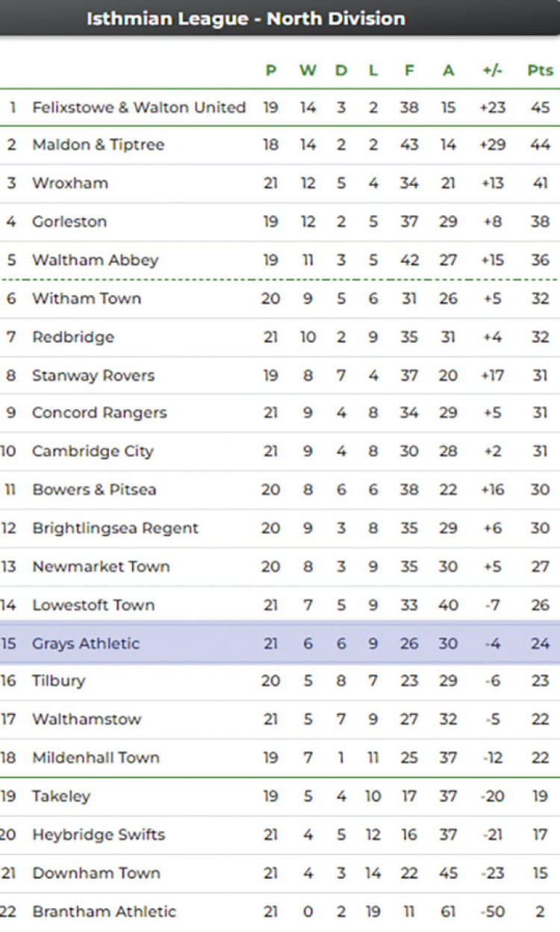
Task: Click the Gorleston team name
Action: point(69,222)
